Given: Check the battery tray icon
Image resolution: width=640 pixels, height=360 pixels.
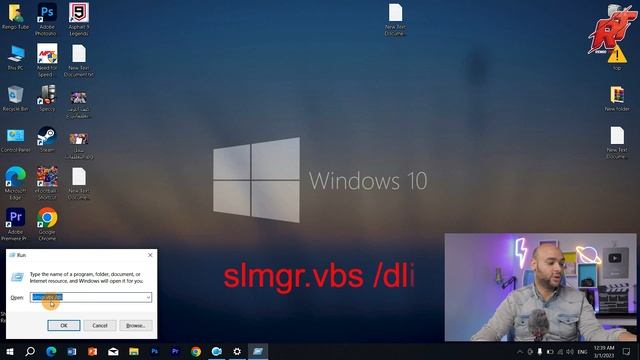Looking at the screenshot, I should (550, 351).
